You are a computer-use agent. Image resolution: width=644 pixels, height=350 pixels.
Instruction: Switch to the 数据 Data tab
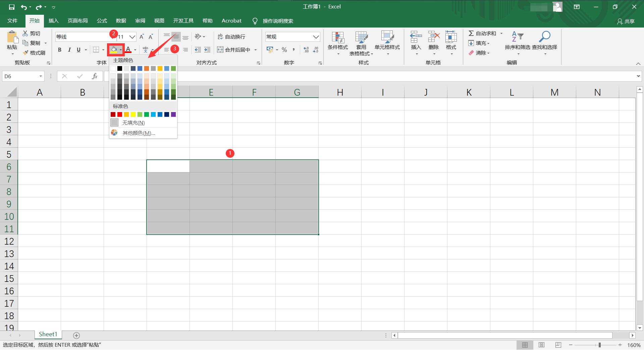click(121, 21)
